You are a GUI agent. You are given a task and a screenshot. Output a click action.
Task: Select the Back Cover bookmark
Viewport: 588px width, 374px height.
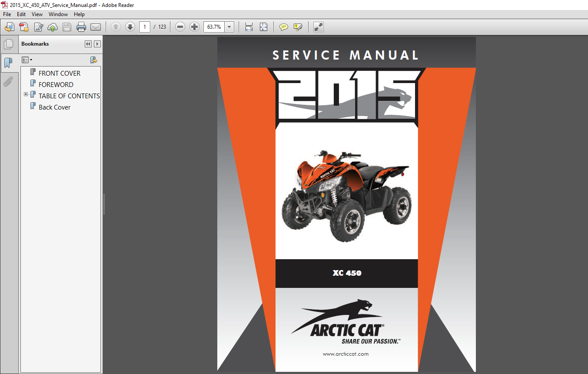coord(54,107)
